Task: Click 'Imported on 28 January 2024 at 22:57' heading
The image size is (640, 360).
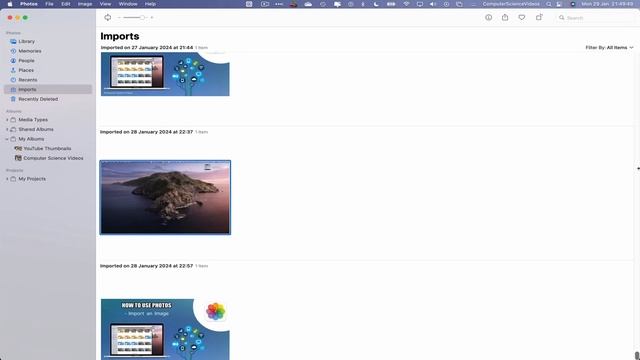Action: point(147,266)
